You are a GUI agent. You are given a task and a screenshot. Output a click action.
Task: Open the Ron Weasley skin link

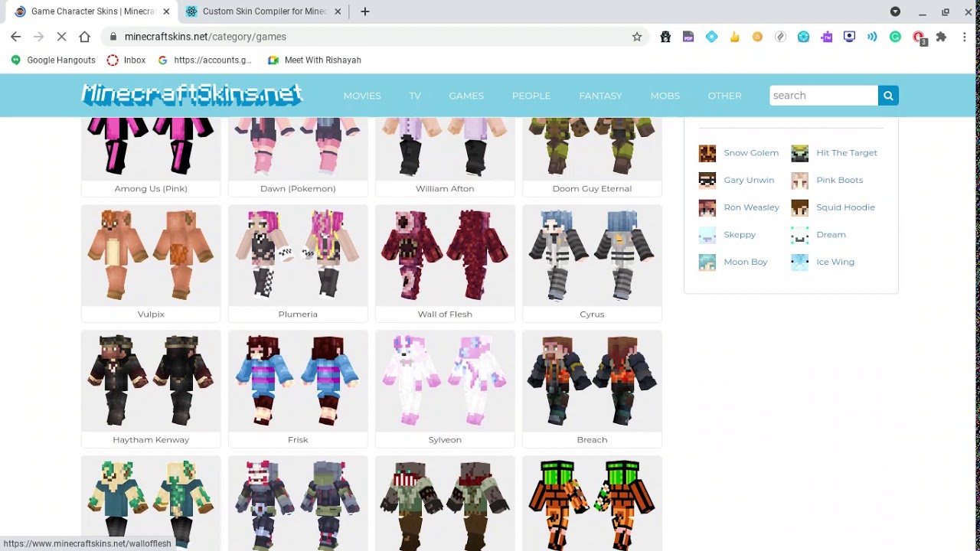[751, 207]
